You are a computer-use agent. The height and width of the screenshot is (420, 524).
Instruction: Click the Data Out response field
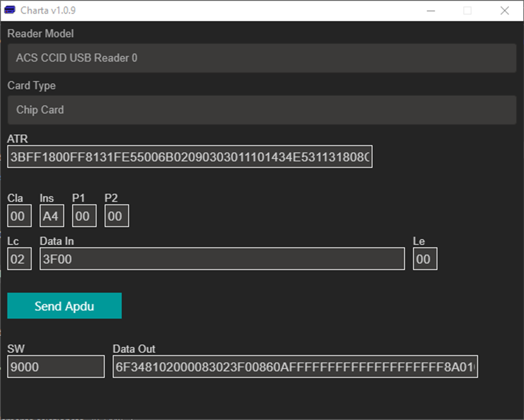295,367
